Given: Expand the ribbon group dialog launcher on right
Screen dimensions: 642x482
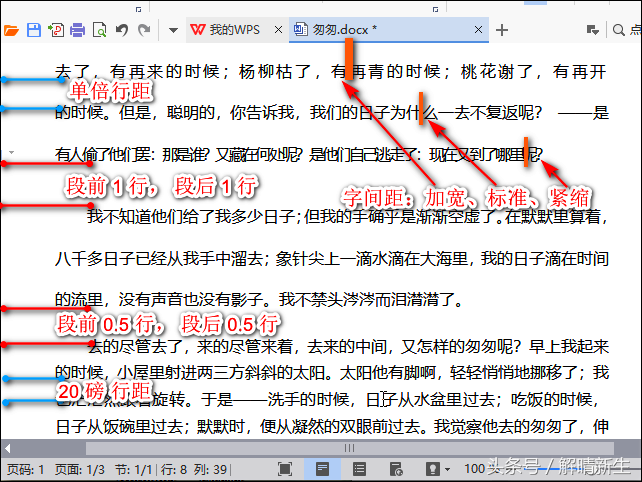Looking at the screenshot, I should pyautogui.click(x=435, y=9).
